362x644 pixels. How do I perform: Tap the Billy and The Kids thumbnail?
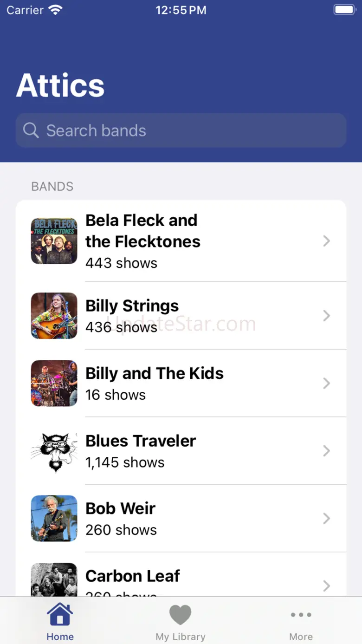[54, 383]
